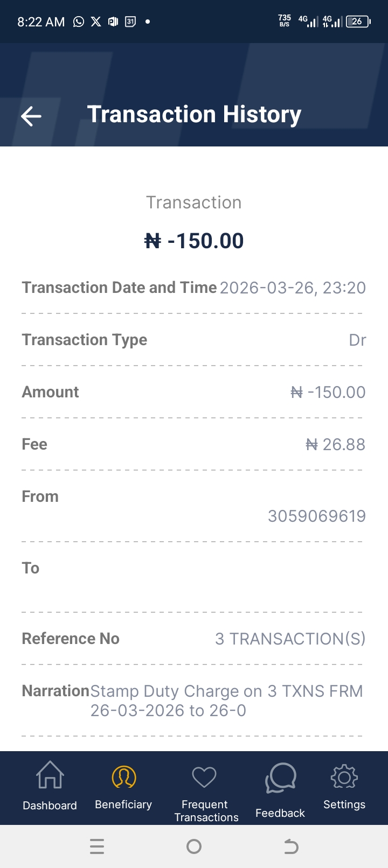The height and width of the screenshot is (868, 388).
Task: Tap the calendar notification icon
Action: (130, 22)
